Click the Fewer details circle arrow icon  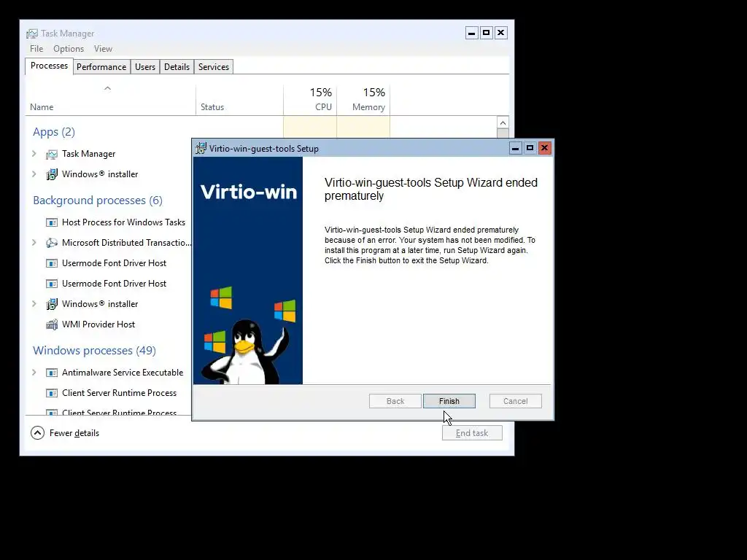coord(38,433)
